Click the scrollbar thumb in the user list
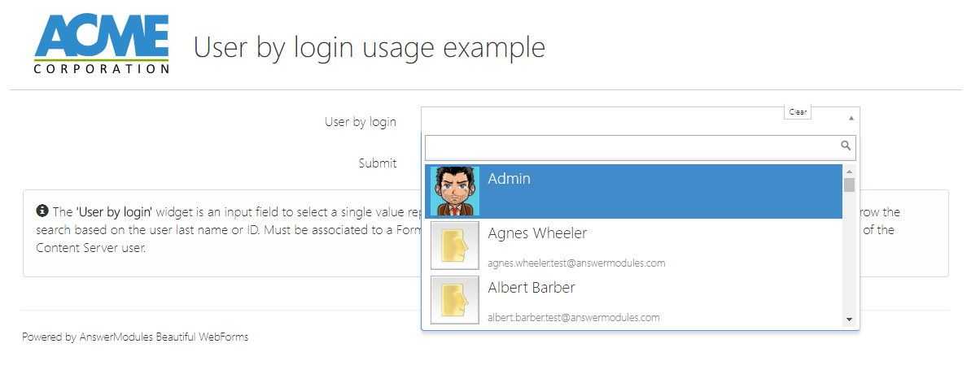Viewport: 980px width, 387px height. coord(849,185)
